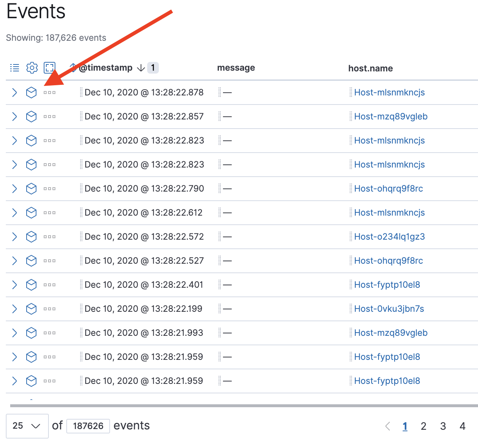Open the ellipsis menu on the Host-ohqrq9f8rc event

[49, 189]
